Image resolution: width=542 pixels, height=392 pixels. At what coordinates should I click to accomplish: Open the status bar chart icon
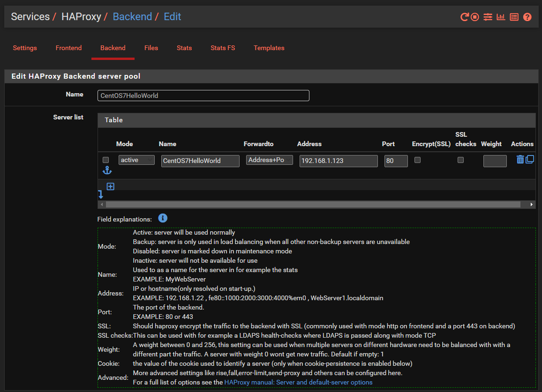tap(501, 17)
